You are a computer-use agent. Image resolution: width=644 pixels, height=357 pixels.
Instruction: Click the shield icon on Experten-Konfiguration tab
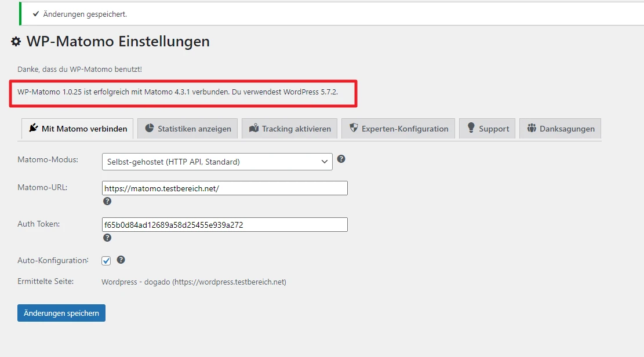click(x=353, y=128)
